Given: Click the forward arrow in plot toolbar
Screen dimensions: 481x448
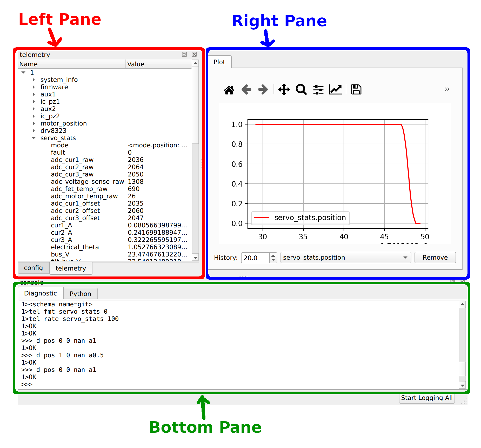Looking at the screenshot, I should coord(263,90).
